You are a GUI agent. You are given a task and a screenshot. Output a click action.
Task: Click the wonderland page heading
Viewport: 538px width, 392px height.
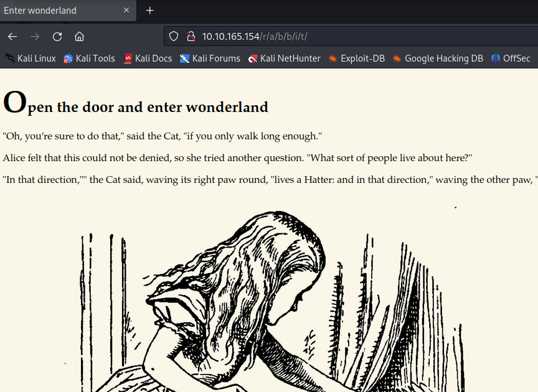pos(136,103)
